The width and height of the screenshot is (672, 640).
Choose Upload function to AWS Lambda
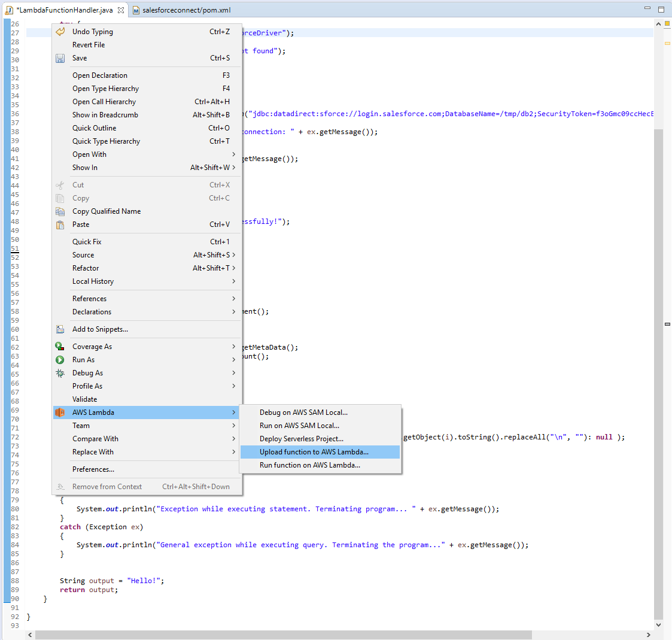320,452
